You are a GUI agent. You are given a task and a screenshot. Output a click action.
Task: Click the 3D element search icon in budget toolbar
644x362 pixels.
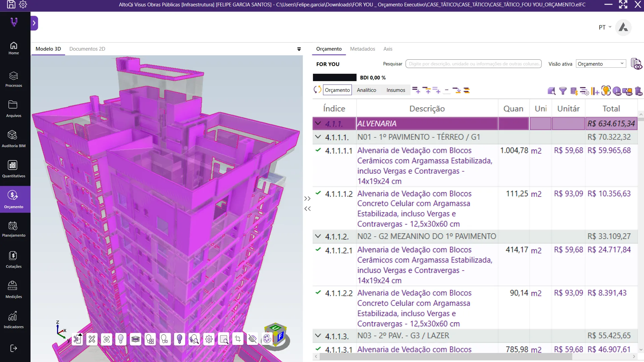pos(551,91)
